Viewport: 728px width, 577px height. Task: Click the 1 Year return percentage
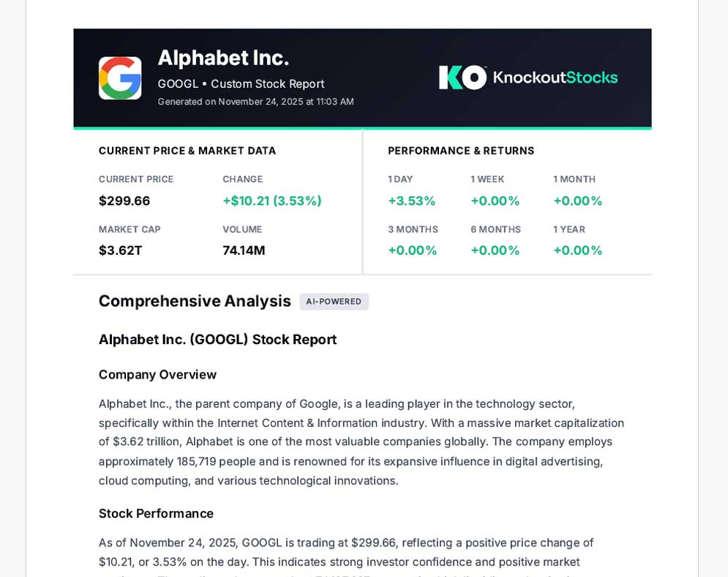577,250
